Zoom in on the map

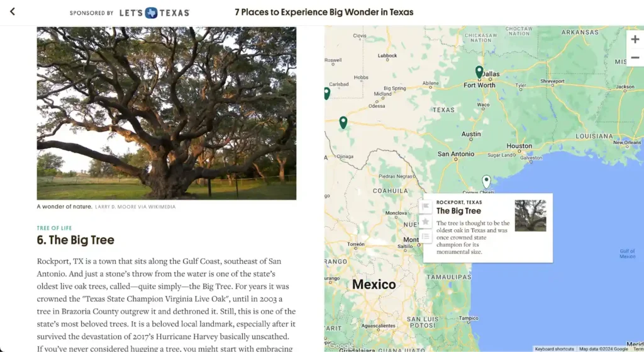click(x=635, y=38)
